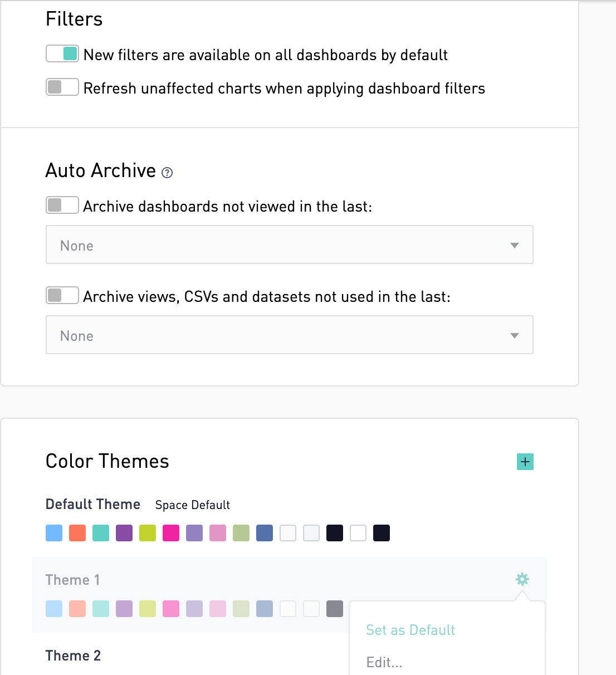This screenshot has width=616, height=675.
Task: Click the add color theme plus icon
Action: point(525,462)
